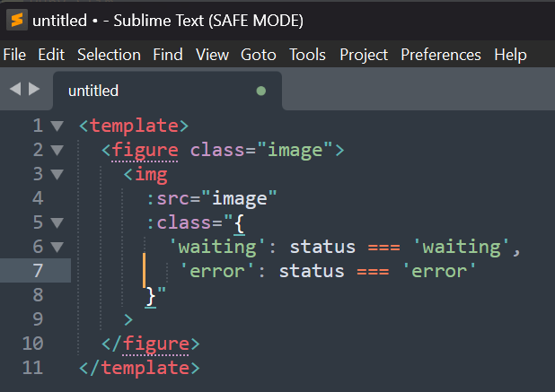Click the figure tag name on line 2
The width and height of the screenshot is (555, 392).
[145, 151]
